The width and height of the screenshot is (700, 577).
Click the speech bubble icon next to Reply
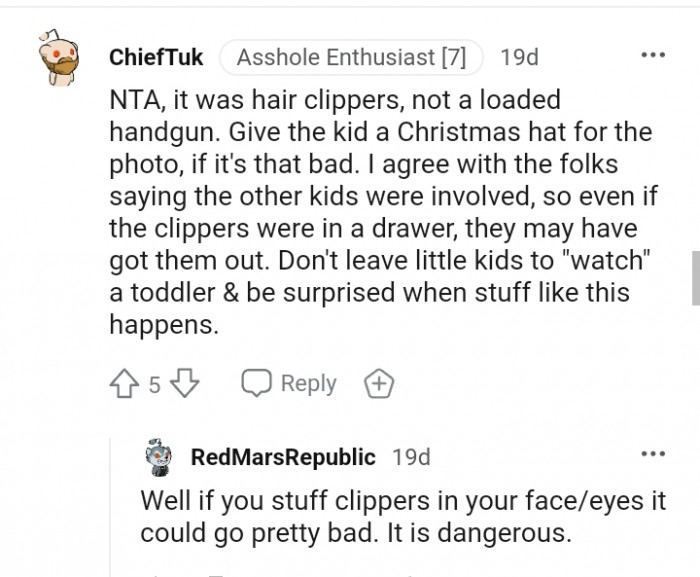(257, 384)
